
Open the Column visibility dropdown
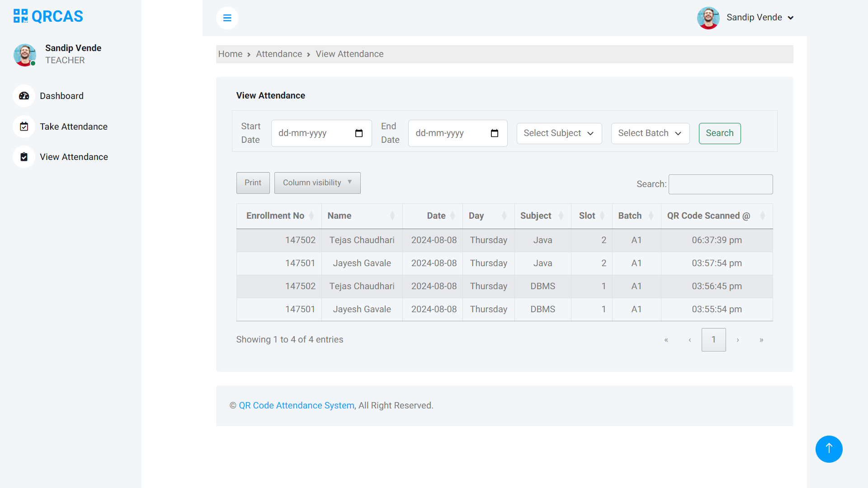[x=317, y=183]
